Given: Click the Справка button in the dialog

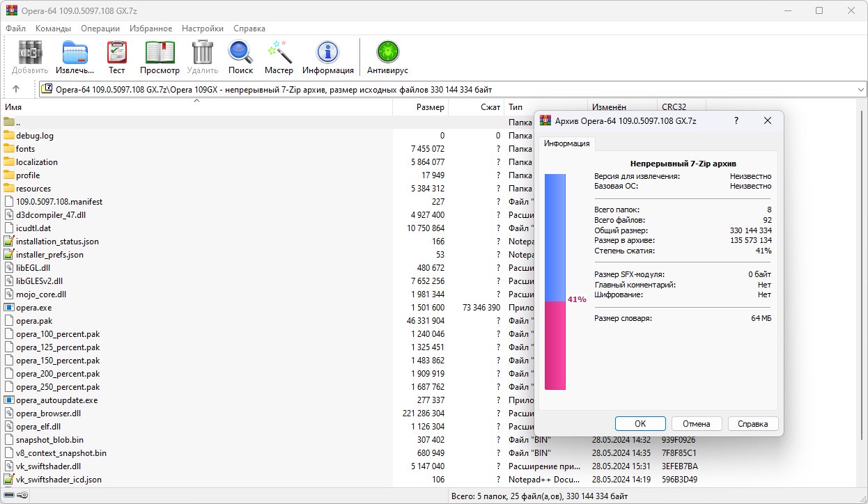Looking at the screenshot, I should click(x=753, y=423).
